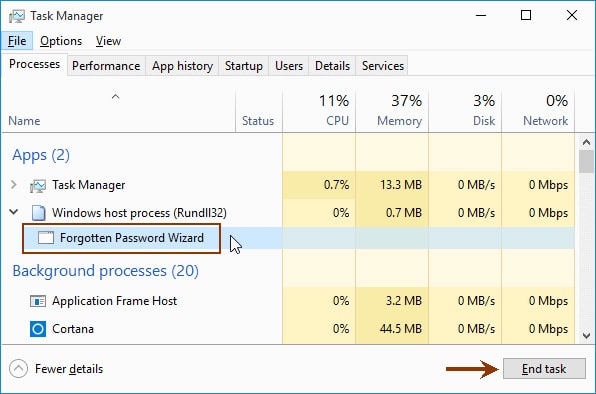Click the scrollbar down arrow
Viewport: 596px width, 394px height.
[x=586, y=336]
